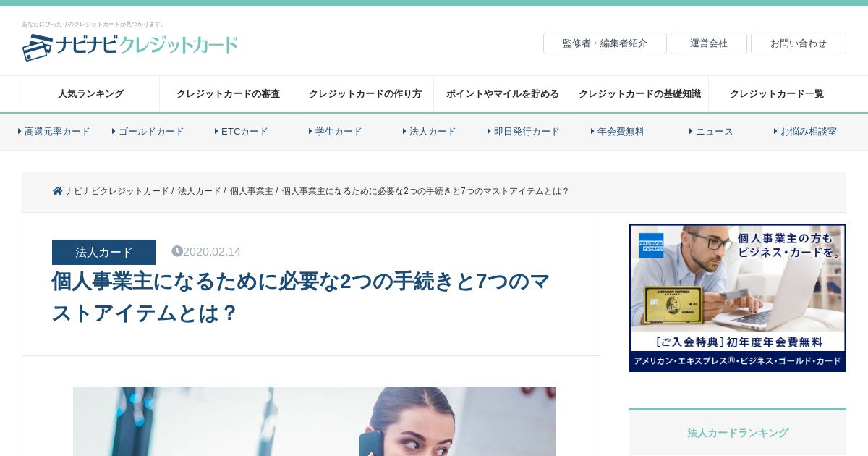Screen dimensions: 868x456
Task: Click ナビナビクレジットカード breadcrumb link
Action: click(116, 191)
